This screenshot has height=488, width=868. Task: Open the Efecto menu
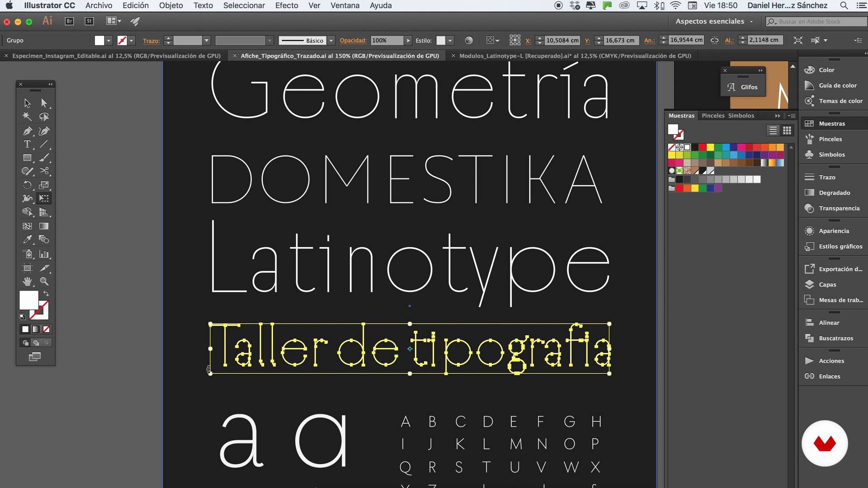(x=287, y=5)
